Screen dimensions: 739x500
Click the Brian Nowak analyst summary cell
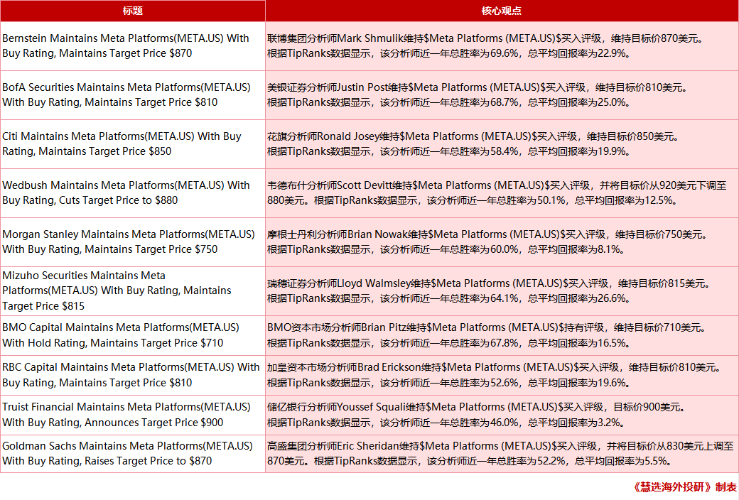pos(502,242)
